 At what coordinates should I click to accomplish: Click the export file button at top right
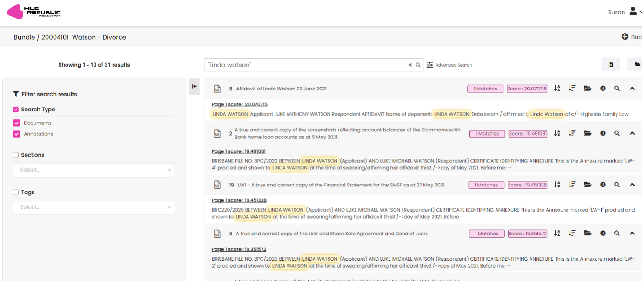pos(611,65)
